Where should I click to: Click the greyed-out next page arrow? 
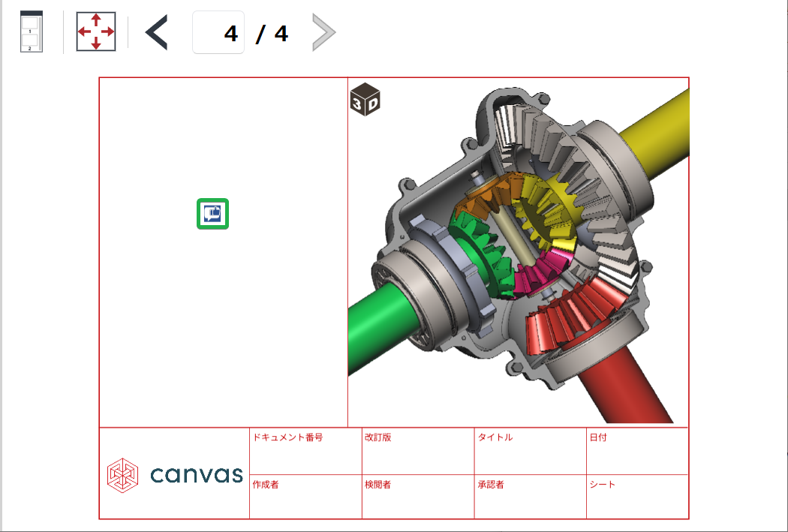(323, 33)
